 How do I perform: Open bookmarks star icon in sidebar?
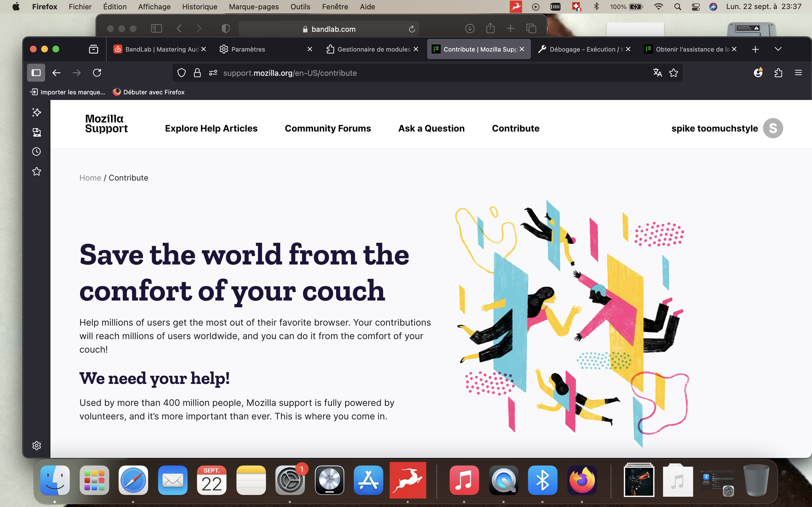click(x=37, y=172)
